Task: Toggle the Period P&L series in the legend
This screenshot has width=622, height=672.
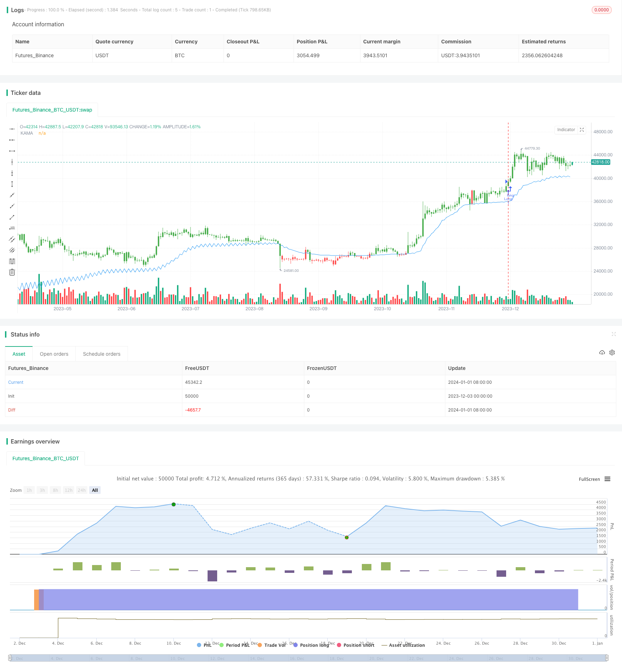Action: [235, 645]
